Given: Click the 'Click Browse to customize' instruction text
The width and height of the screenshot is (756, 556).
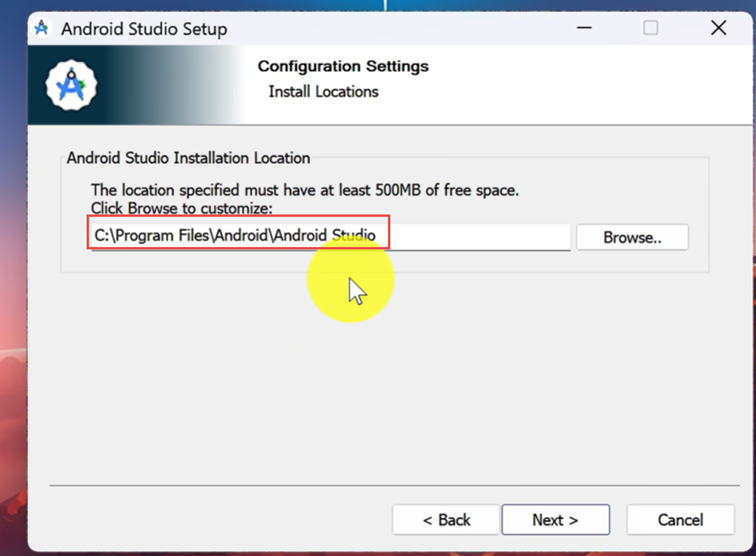Looking at the screenshot, I should point(181,208).
